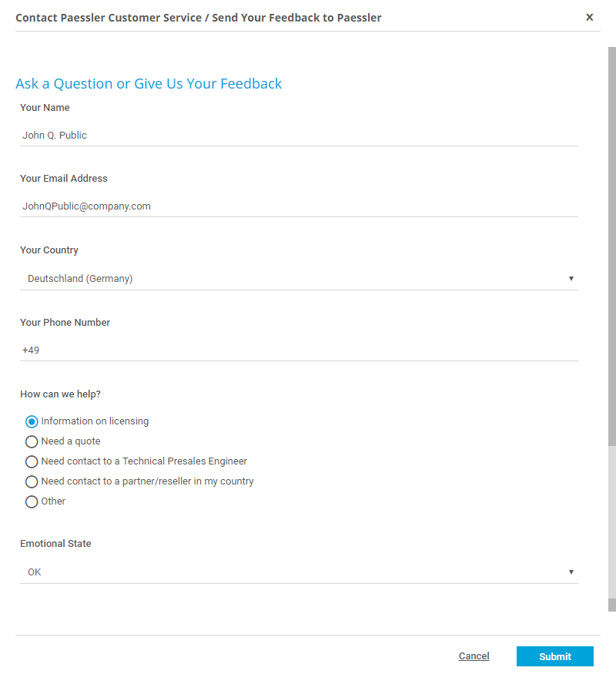Click the Cancel link
The image size is (616, 674).
pos(474,656)
